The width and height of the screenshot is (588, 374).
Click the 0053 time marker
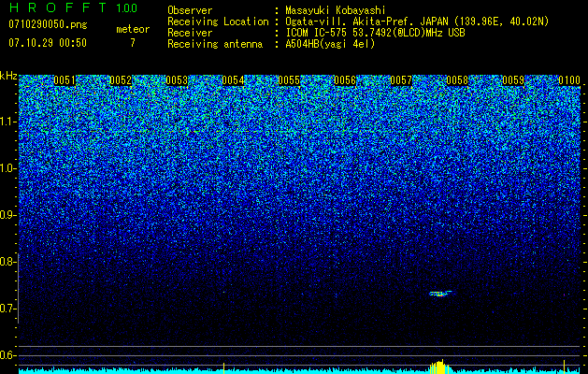pos(177,80)
